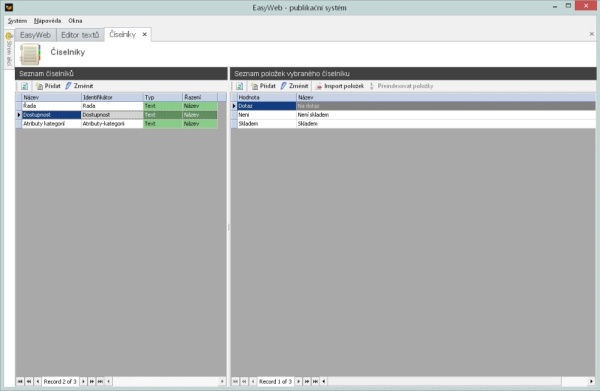Click the Číselníky notebook icon
This screenshot has height=391, width=600.
pos(30,54)
